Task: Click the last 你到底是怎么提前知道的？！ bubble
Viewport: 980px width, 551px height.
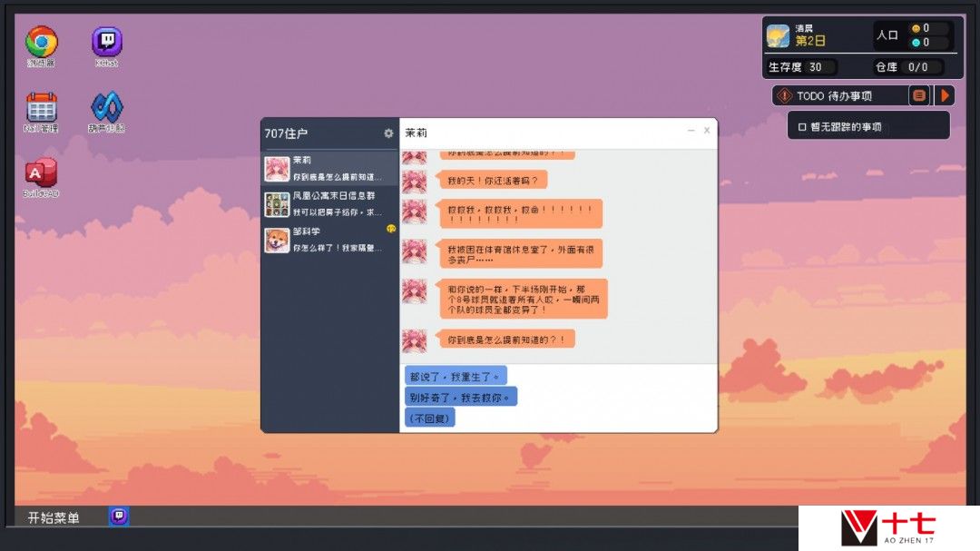Action: tap(505, 339)
